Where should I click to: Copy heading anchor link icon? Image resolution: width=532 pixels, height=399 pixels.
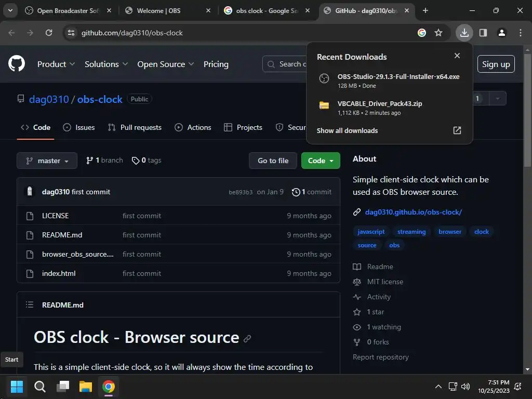click(x=247, y=338)
